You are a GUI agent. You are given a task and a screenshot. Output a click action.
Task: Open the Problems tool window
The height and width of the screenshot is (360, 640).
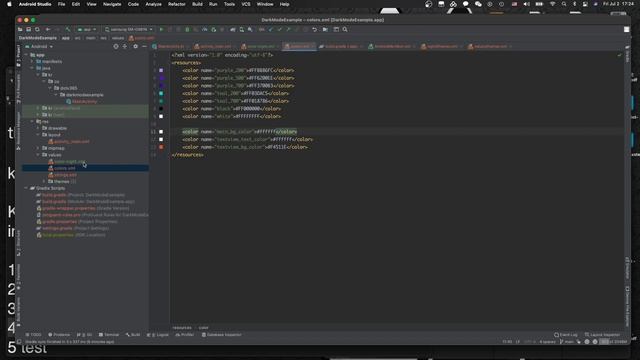coord(59,335)
